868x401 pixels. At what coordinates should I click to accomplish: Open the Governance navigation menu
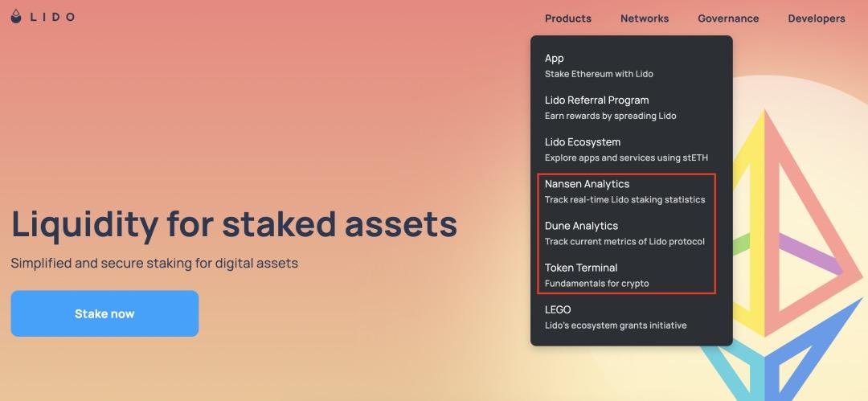click(728, 18)
